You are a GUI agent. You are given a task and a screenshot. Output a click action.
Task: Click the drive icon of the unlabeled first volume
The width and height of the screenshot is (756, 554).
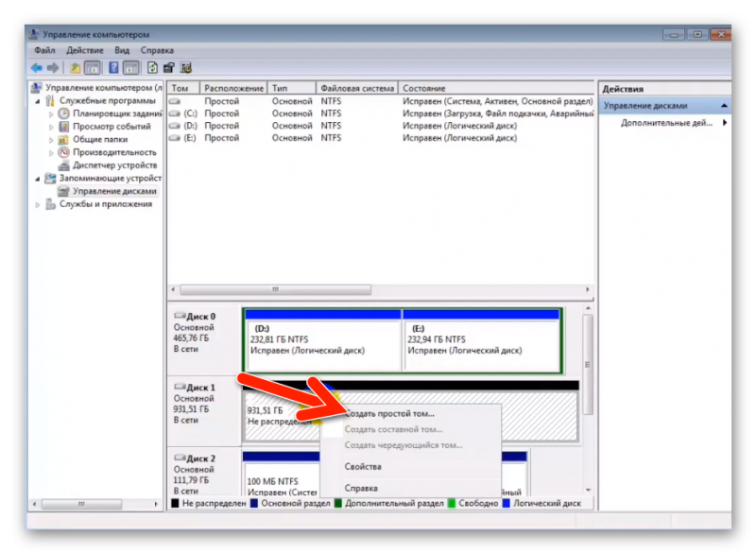click(175, 101)
